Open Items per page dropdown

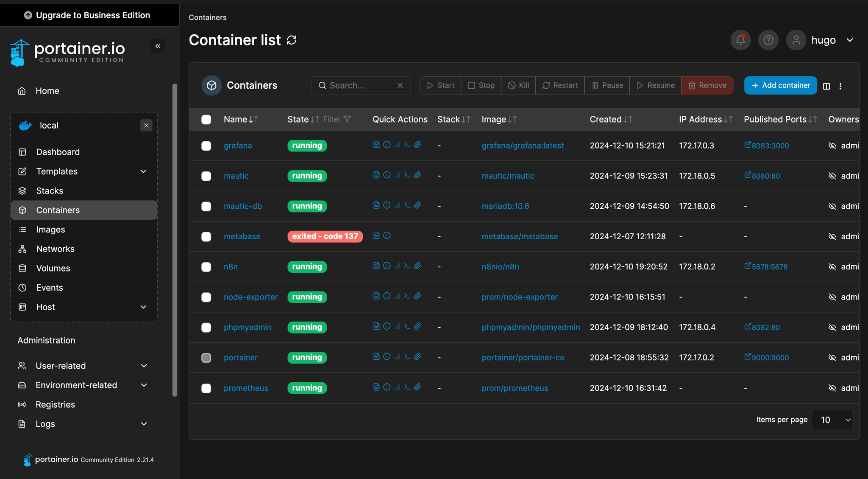point(832,420)
